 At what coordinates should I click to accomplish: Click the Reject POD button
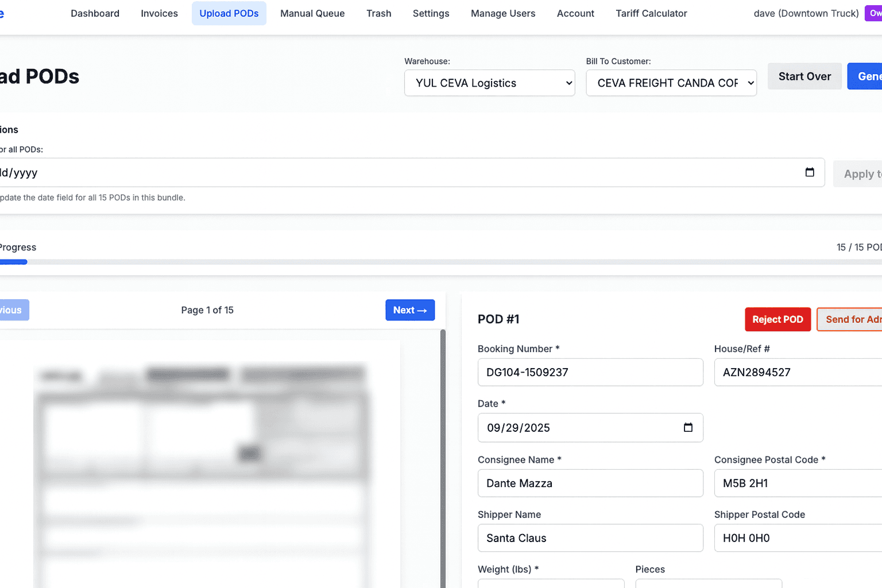click(777, 319)
